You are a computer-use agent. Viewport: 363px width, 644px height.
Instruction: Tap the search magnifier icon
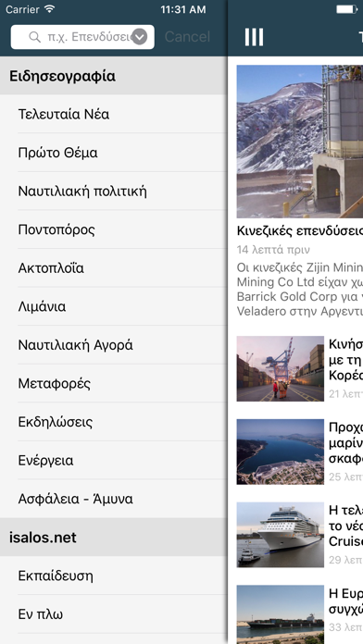coord(35,37)
